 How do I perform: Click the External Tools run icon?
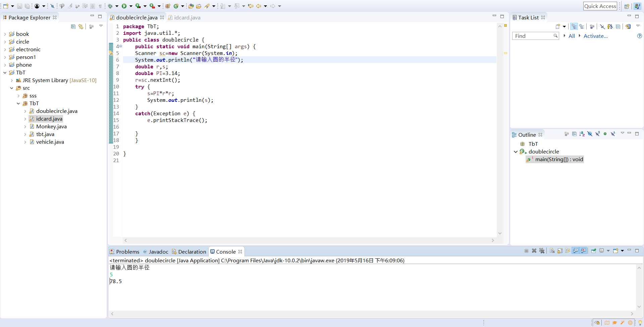152,6
